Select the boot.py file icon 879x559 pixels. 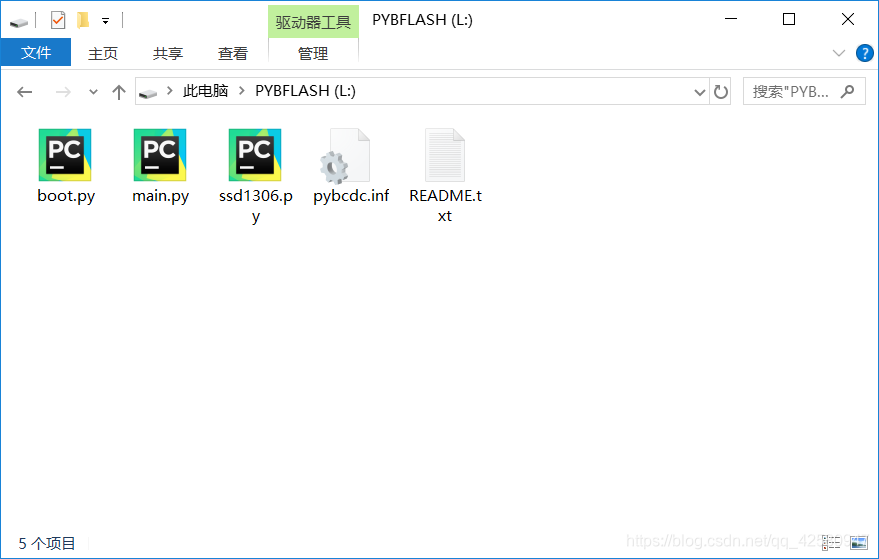(x=65, y=155)
